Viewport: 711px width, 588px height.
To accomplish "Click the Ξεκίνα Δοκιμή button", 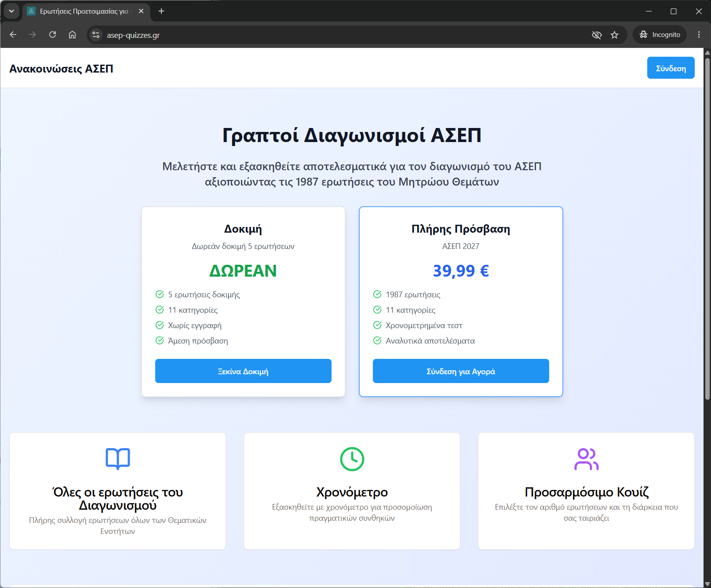I will [x=243, y=371].
